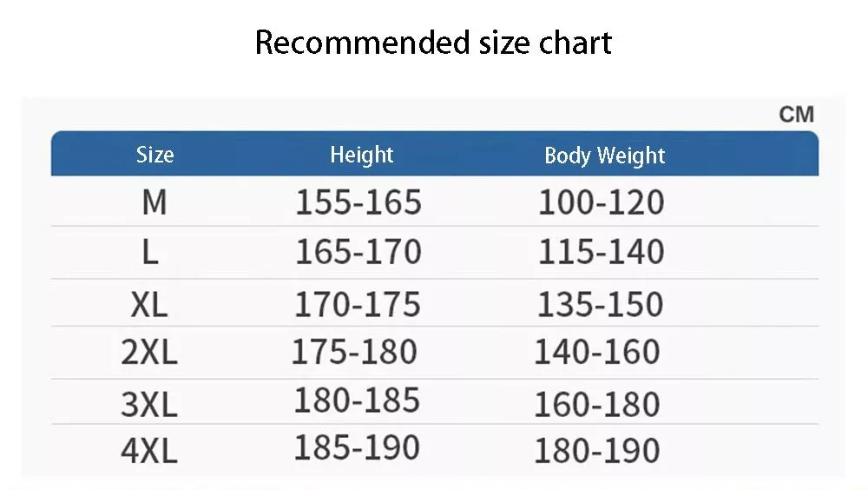Click the "Recommended size chart" title
Viewport: 868px width, 490px height.
click(433, 43)
